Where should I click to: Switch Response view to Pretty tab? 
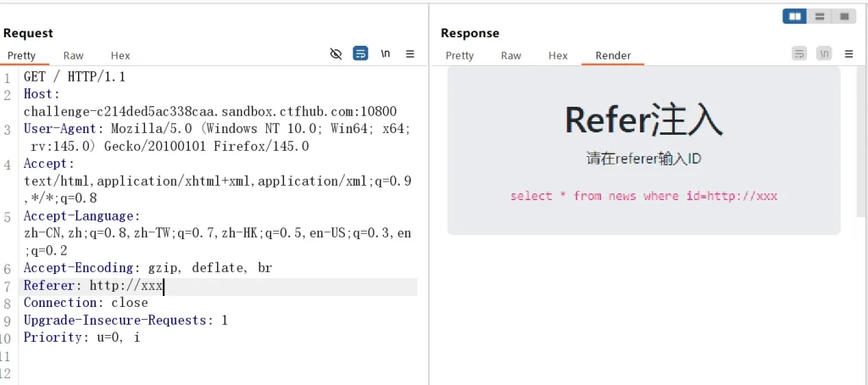pyautogui.click(x=459, y=56)
